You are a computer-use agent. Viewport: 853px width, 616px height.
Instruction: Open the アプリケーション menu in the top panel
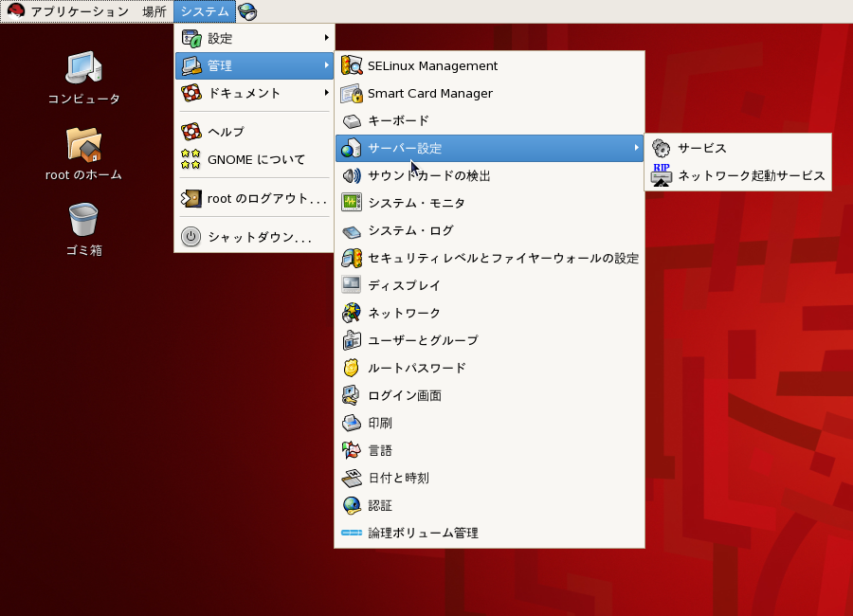coord(80,11)
